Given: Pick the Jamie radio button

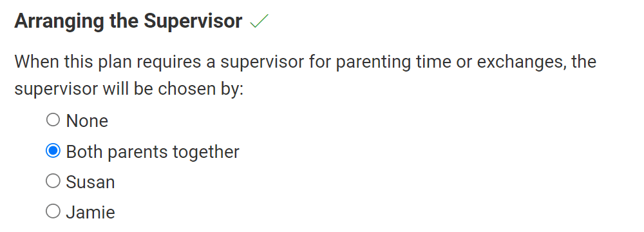Looking at the screenshot, I should click(53, 211).
